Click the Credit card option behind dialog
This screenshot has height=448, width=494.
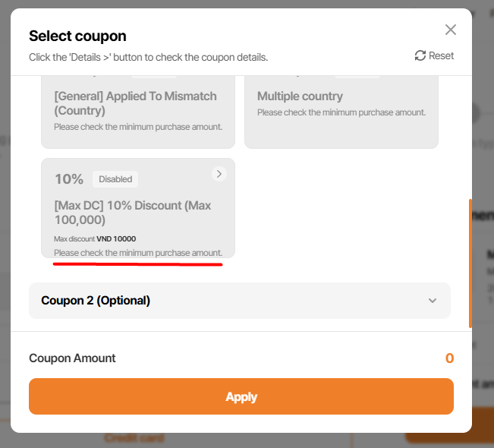[x=133, y=438]
